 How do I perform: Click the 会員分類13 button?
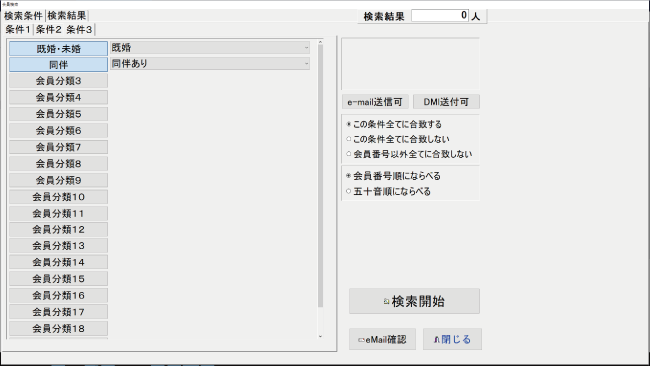58,246
